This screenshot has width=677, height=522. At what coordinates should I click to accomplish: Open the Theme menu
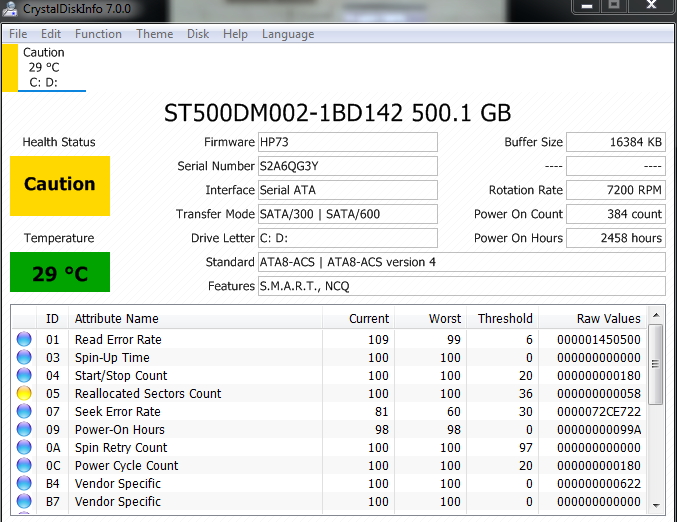point(155,34)
